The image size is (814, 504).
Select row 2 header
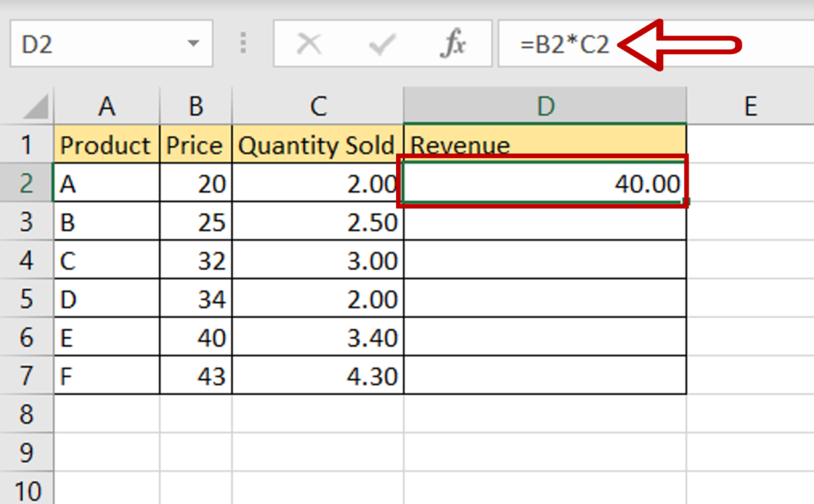click(x=27, y=183)
